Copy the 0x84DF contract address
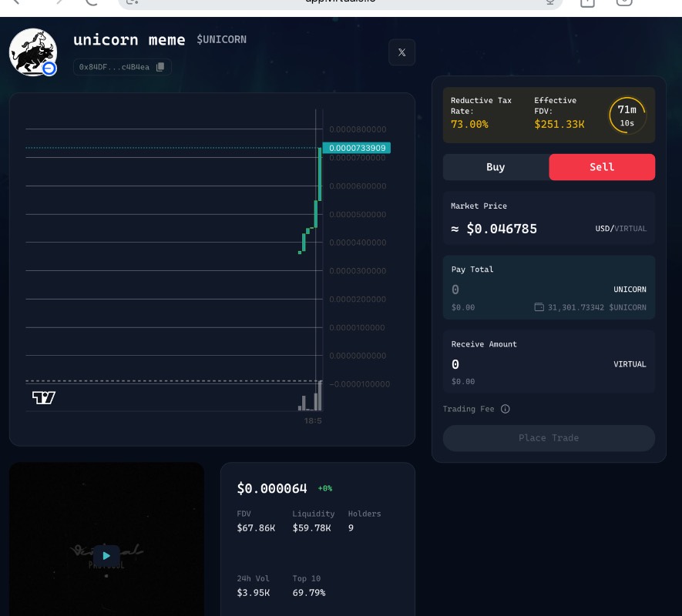 pos(160,67)
